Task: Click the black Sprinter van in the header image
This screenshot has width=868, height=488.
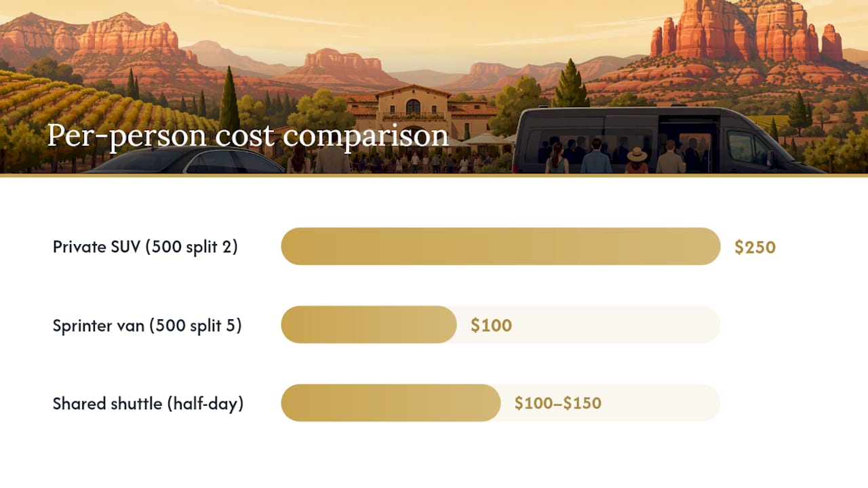Action: pyautogui.click(x=651, y=139)
